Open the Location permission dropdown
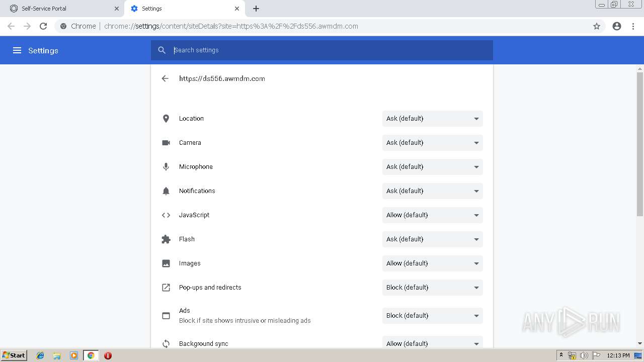644x362 pixels. click(x=433, y=119)
